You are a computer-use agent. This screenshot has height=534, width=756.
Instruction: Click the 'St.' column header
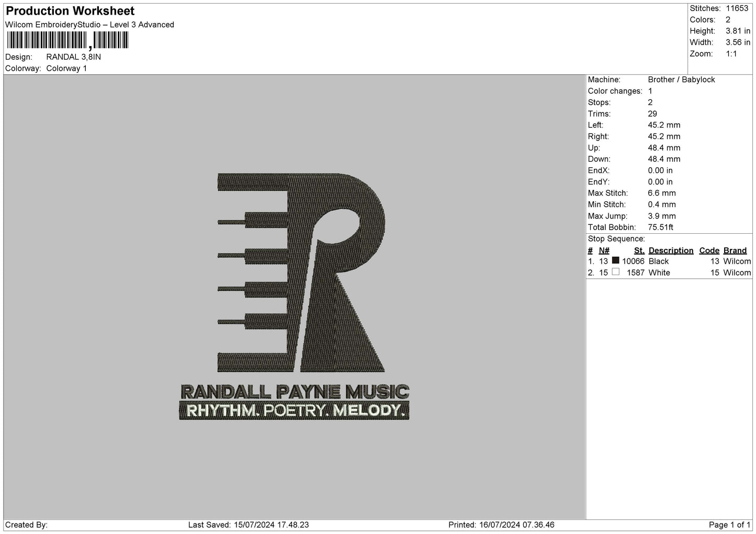[x=639, y=251]
